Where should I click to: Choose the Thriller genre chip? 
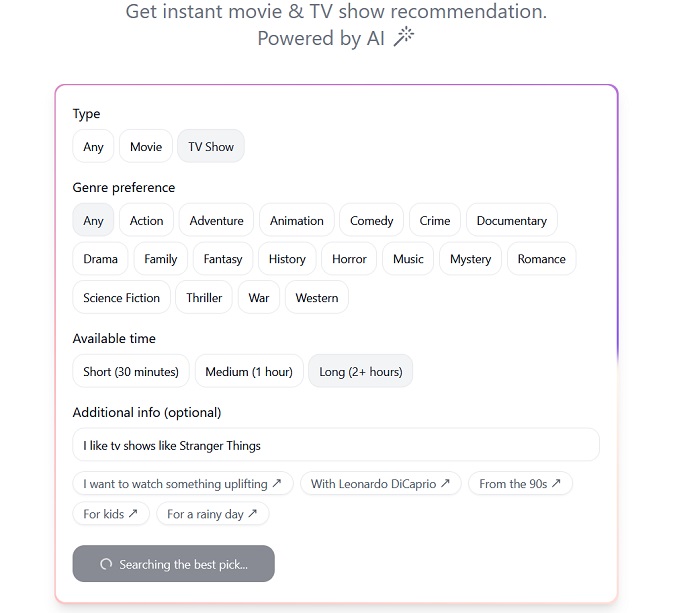click(x=204, y=297)
